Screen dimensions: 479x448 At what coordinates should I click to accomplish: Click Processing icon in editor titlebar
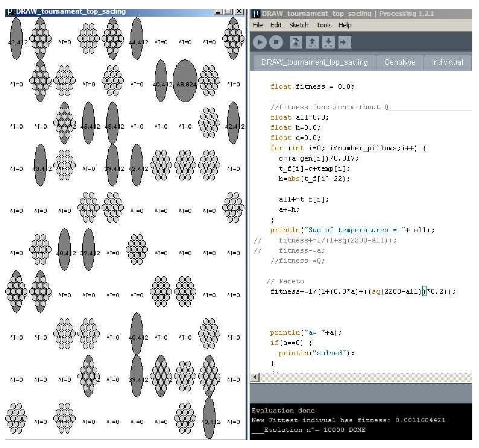point(256,14)
